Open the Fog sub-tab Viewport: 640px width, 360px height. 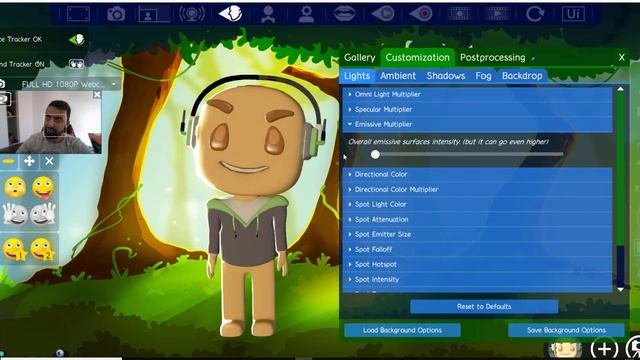[x=483, y=76]
